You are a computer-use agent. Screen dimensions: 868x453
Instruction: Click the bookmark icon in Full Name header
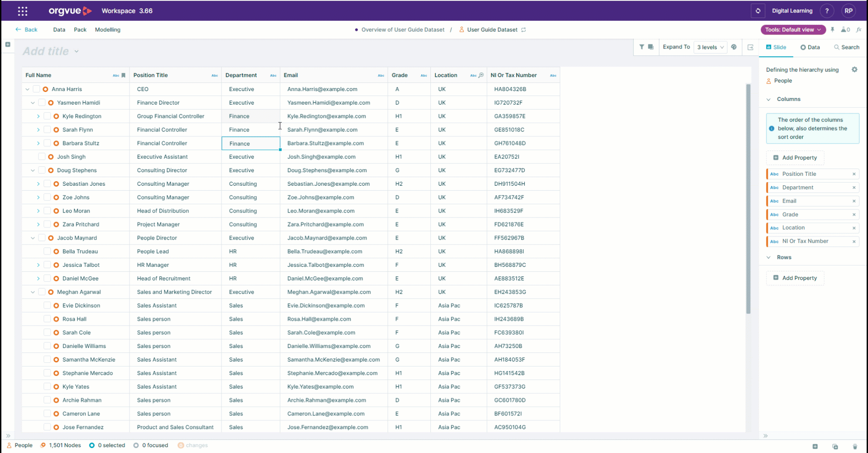click(x=123, y=75)
